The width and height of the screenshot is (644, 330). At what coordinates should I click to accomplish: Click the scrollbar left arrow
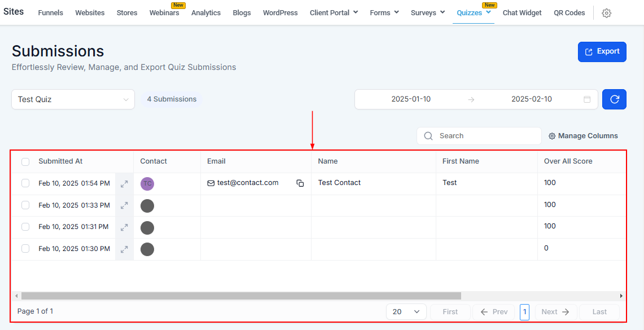(16, 296)
